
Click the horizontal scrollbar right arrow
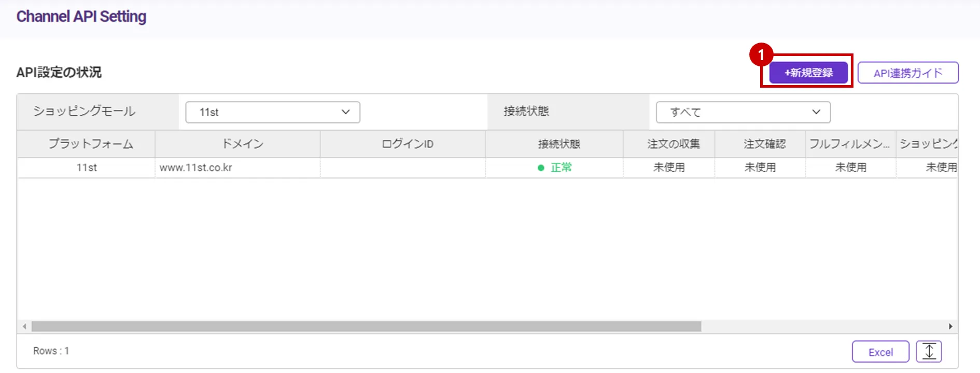click(950, 326)
